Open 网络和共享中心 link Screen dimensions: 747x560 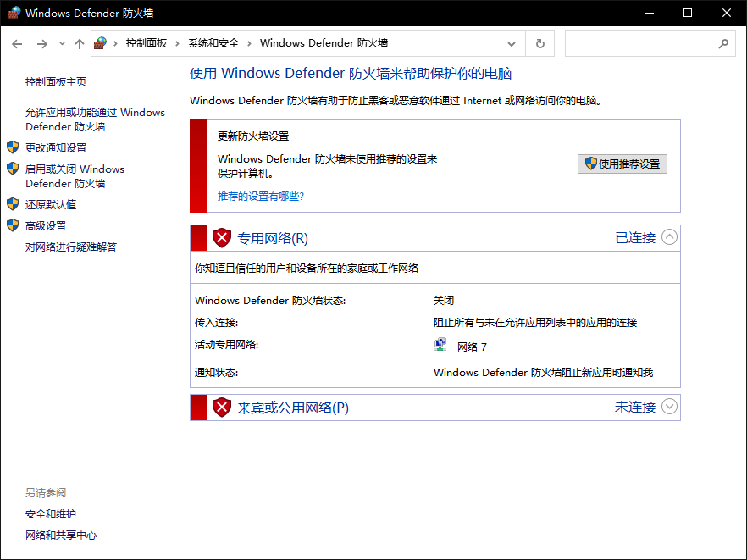(x=61, y=535)
